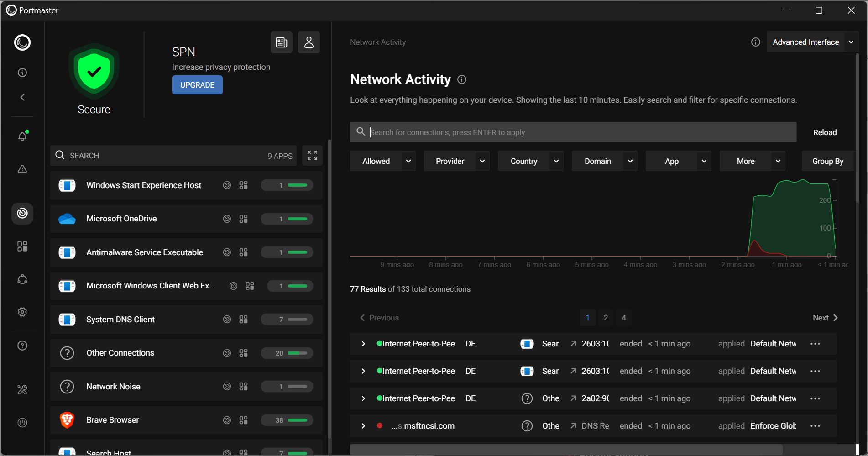This screenshot has height=456, width=868.
Task: Open help via the question-mark icon
Action: coord(22,346)
